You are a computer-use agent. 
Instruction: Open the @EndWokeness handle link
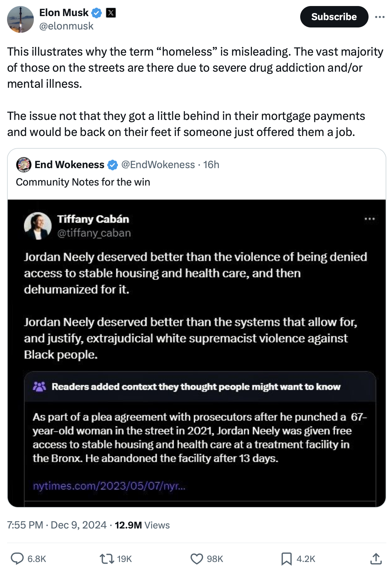tap(158, 165)
